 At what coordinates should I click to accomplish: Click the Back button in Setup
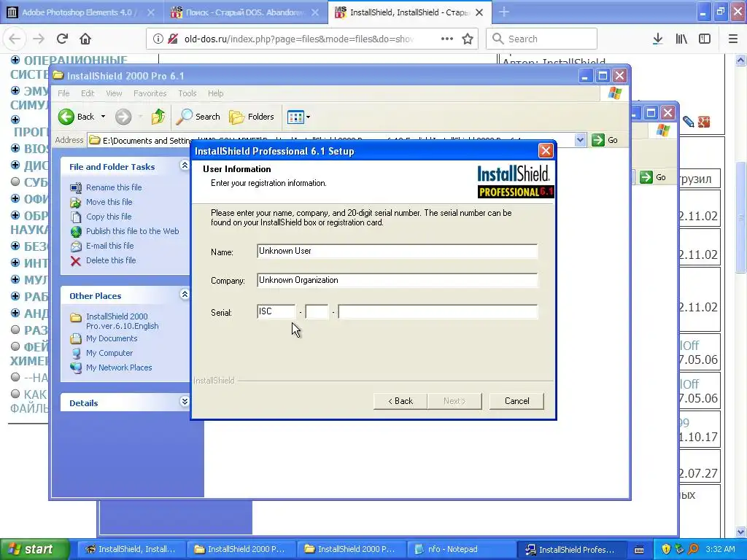click(x=400, y=401)
